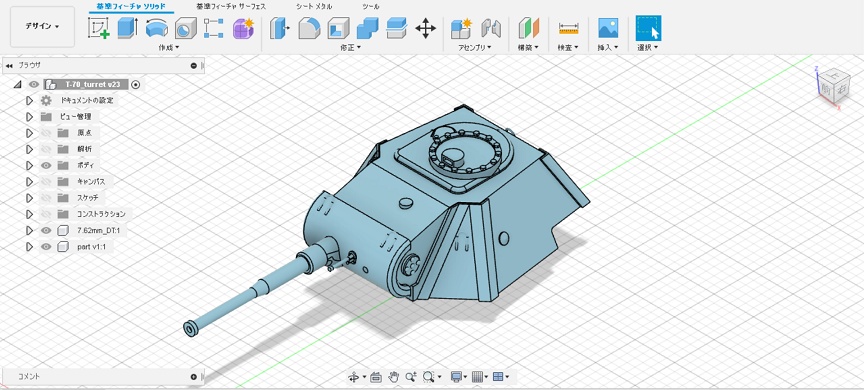Select the Create Sketch tool
Viewport: 864px width, 390px height.
(x=99, y=28)
